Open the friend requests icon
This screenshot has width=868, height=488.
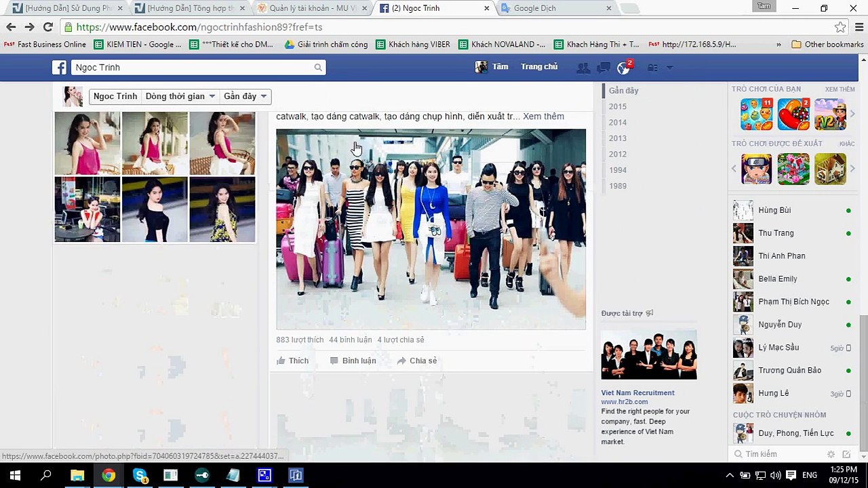click(583, 68)
